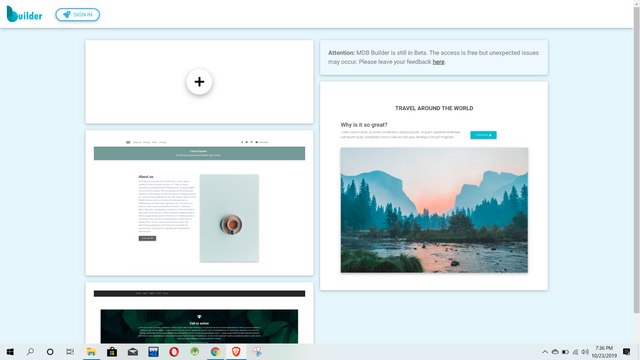Screen dimensions: 640x360
Task: Open Cortana from the taskbar
Action: (x=50, y=352)
